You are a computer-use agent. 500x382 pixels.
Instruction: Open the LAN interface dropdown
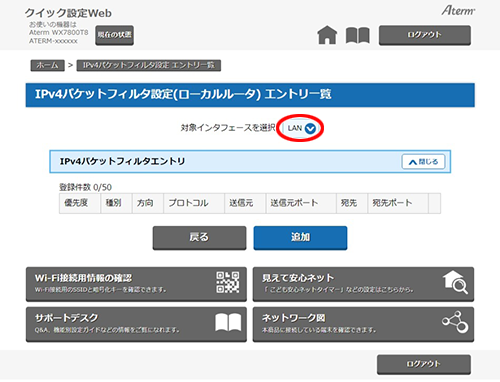[x=301, y=128]
